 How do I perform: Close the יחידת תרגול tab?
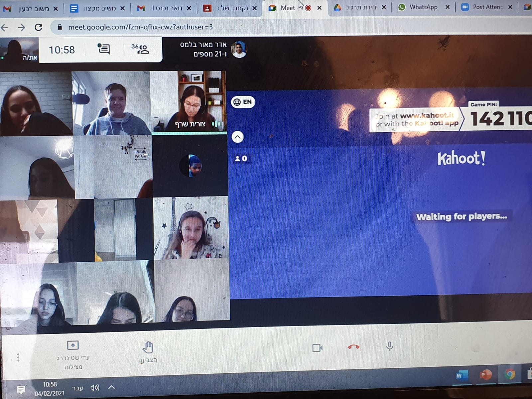click(x=384, y=7)
